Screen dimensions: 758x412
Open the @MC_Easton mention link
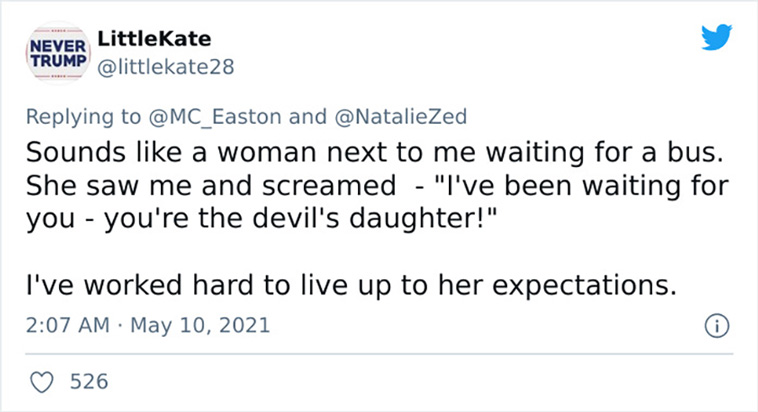(215, 117)
